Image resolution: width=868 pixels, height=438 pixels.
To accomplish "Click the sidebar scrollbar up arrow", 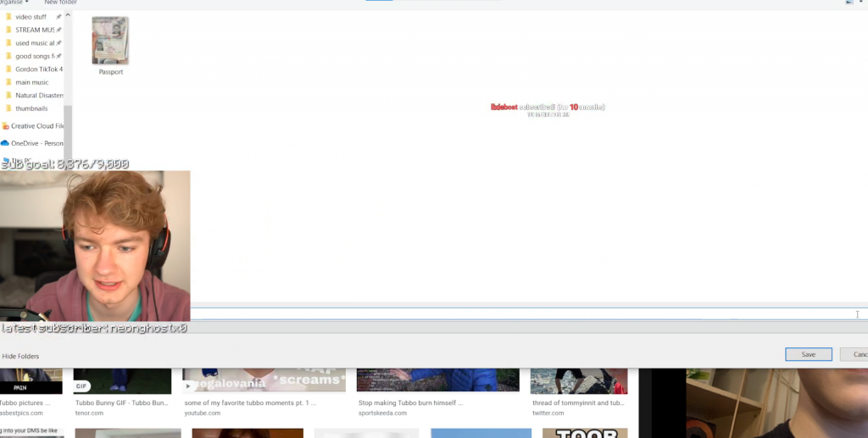I will 68,15.
